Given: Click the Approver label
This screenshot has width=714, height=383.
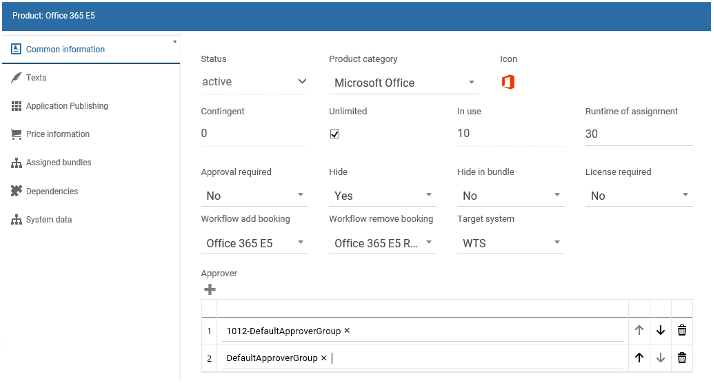Looking at the screenshot, I should (219, 273).
